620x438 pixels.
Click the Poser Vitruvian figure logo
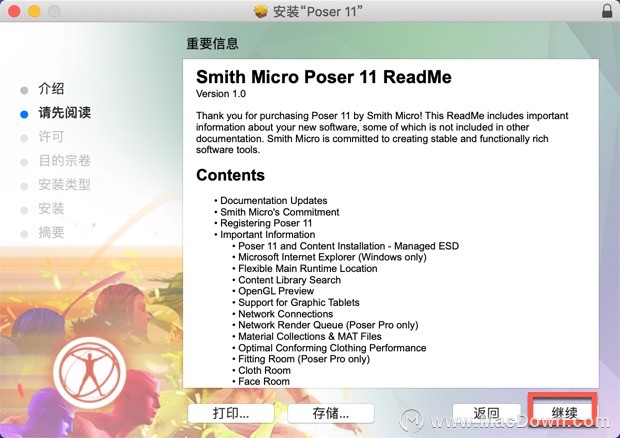[90, 372]
